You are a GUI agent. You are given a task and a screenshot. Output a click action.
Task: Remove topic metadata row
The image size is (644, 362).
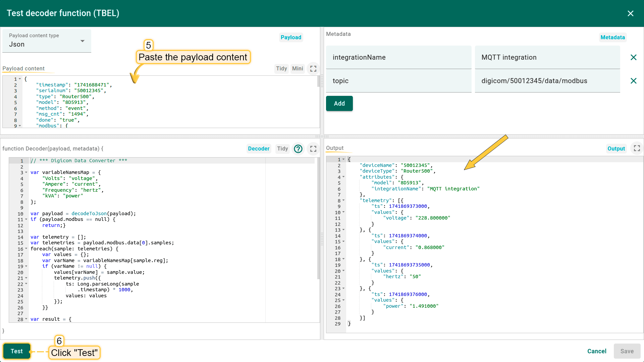[x=633, y=81]
